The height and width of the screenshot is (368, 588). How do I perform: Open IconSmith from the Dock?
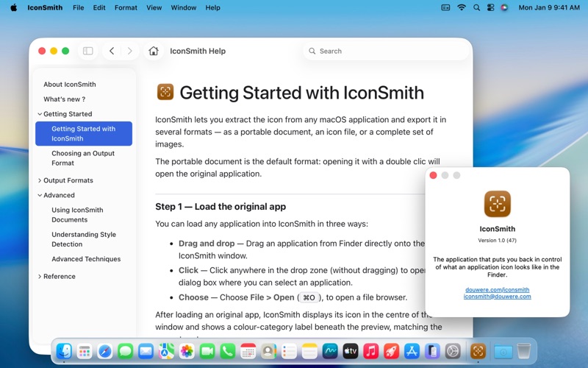coord(478,352)
